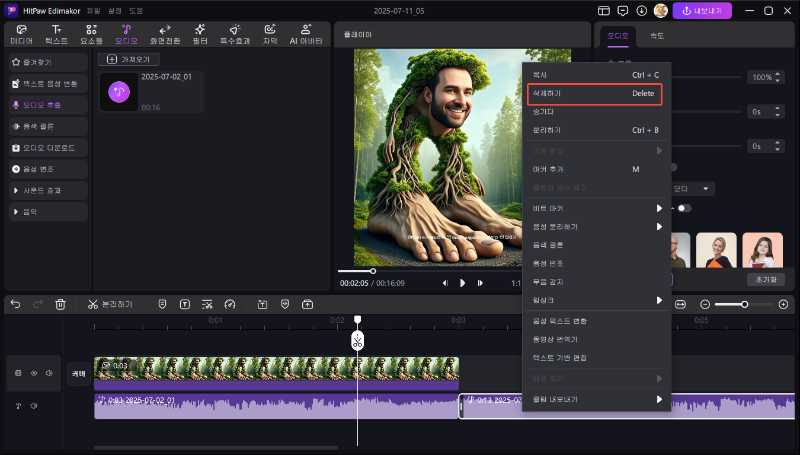Open the dropdown in audio properties panel

(x=692, y=189)
